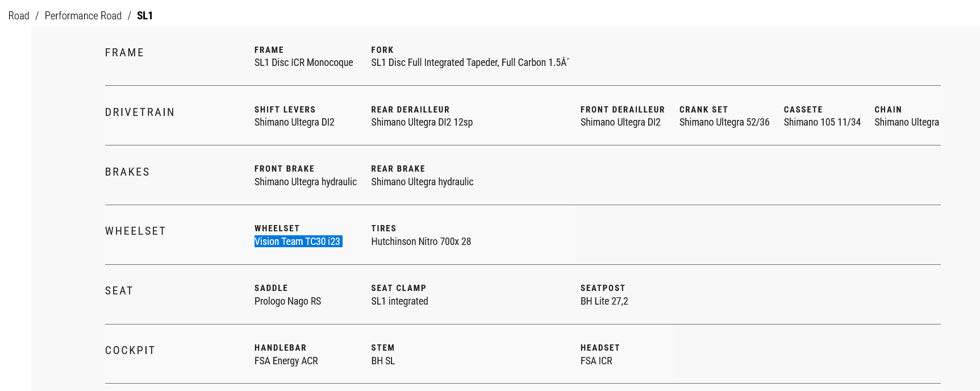980x391 pixels.
Task: Click the FSA ICR headset value
Action: point(596,361)
